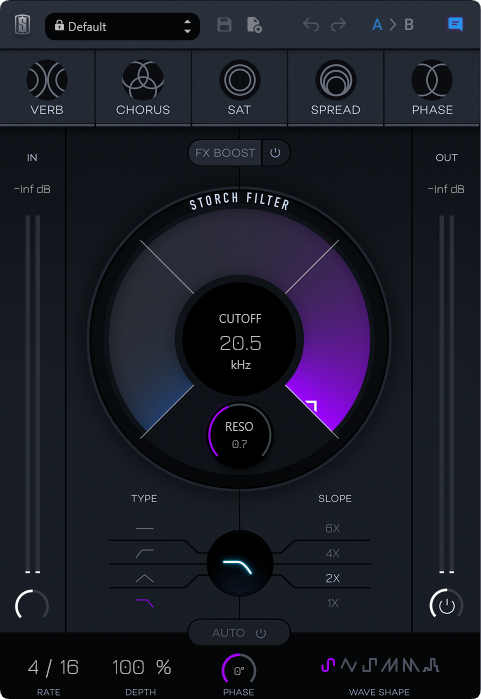Click the undo arrow icon
Image resolution: width=481 pixels, height=699 pixels.
pos(311,25)
